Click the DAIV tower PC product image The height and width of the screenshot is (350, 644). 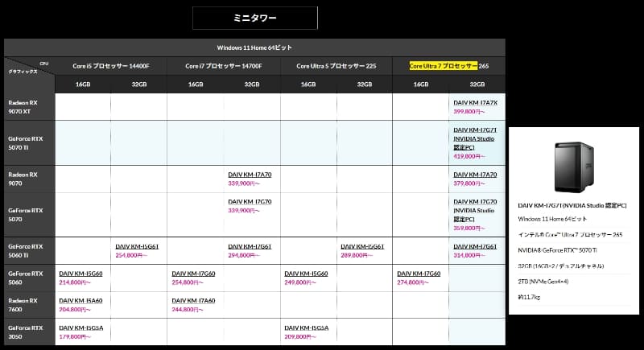(574, 167)
